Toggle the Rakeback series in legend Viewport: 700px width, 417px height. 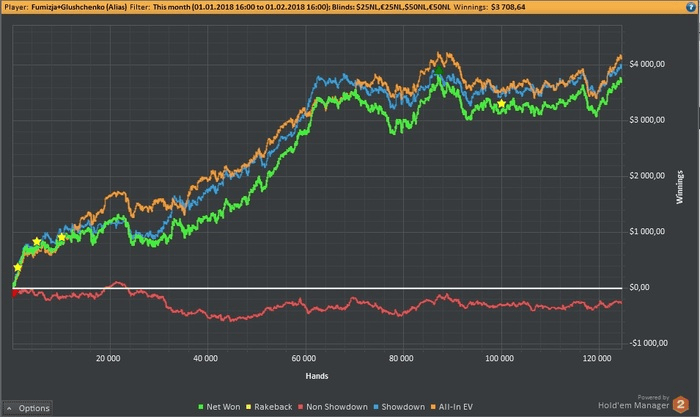[x=269, y=407]
